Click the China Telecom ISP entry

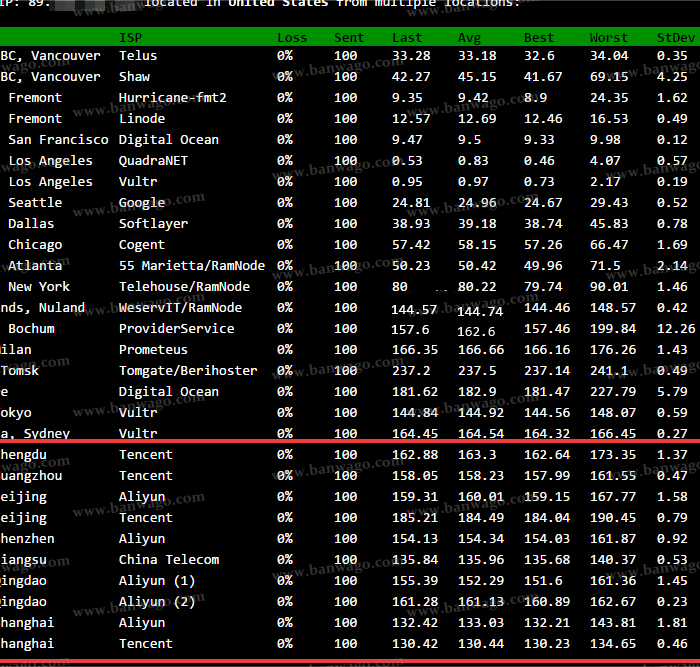point(169,560)
